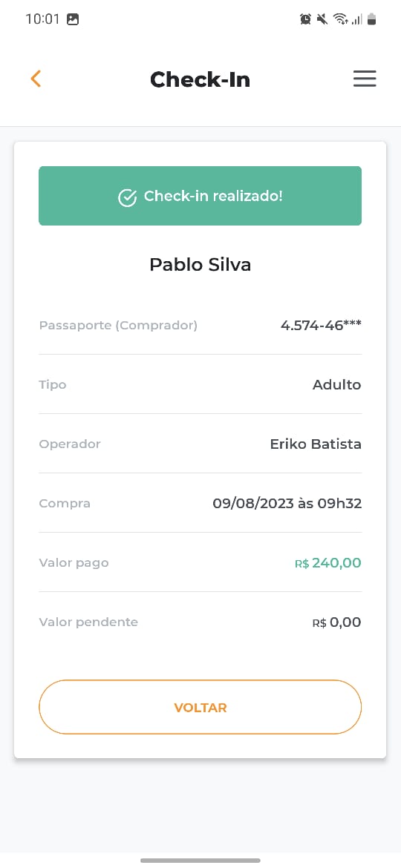Select the Check-In page title
Screen dimensions: 401x868
click(x=200, y=79)
